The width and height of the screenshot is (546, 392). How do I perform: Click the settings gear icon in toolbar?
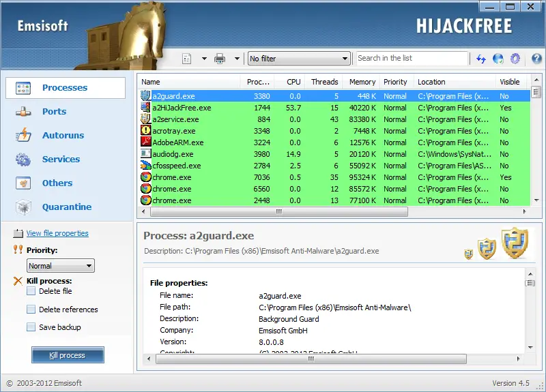point(515,59)
